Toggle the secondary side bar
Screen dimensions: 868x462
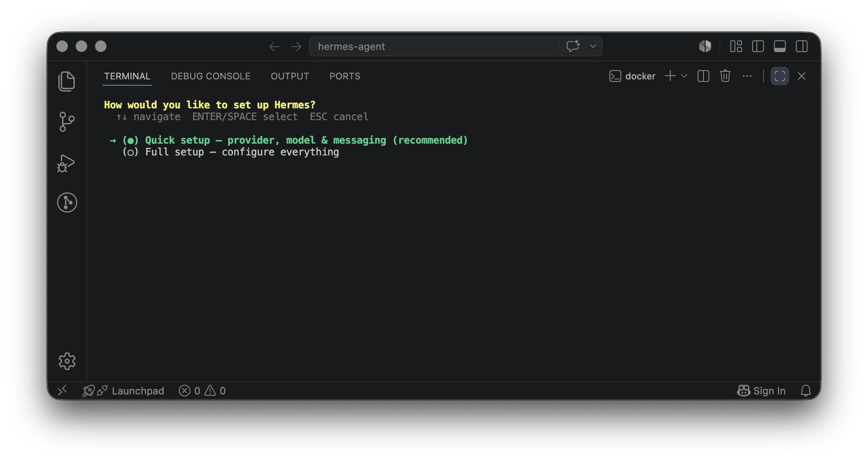pyautogui.click(x=802, y=46)
